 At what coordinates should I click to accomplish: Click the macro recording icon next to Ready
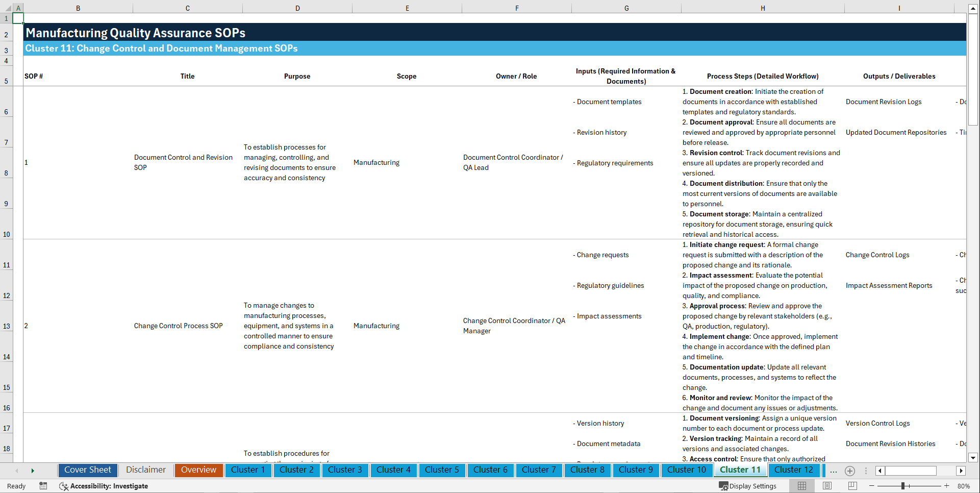43,486
